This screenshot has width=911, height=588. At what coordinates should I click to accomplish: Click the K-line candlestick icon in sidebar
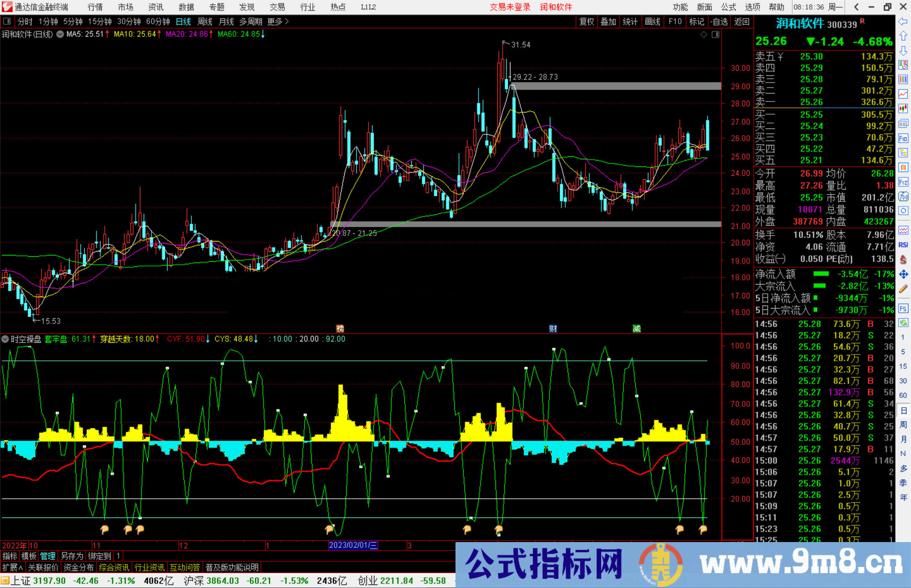[903, 109]
